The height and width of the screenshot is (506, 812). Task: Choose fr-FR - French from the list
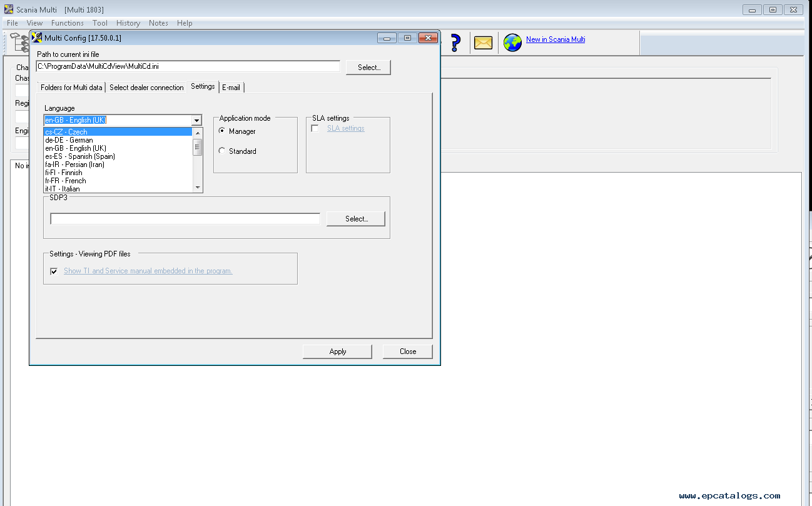pyautogui.click(x=118, y=181)
